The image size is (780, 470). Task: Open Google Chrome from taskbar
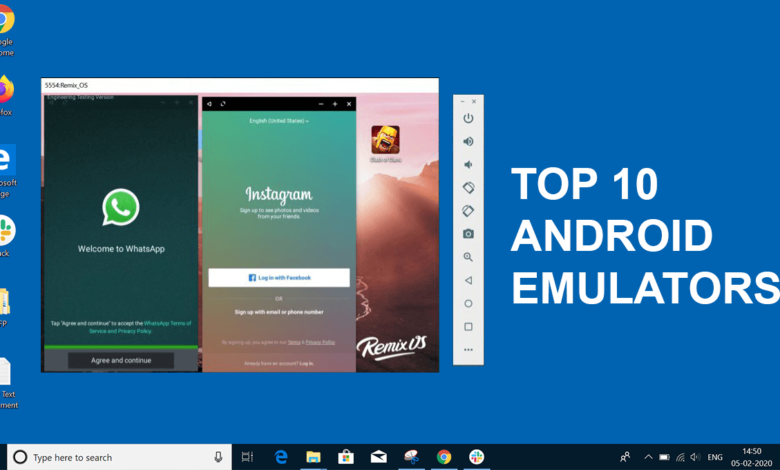(444, 457)
